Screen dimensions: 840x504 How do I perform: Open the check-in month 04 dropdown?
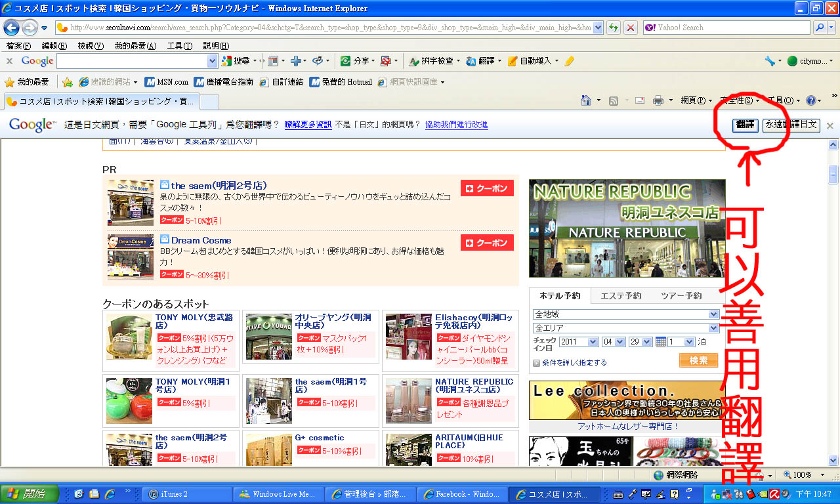point(614,342)
